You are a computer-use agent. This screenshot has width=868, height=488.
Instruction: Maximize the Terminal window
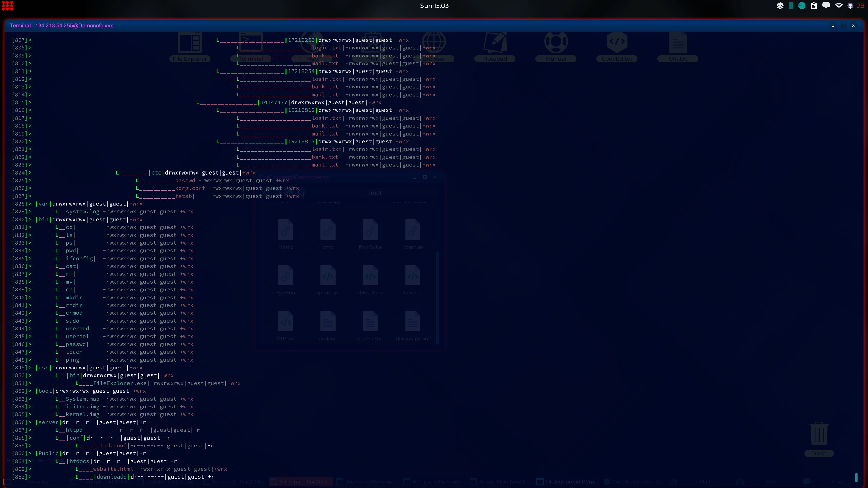coord(844,25)
